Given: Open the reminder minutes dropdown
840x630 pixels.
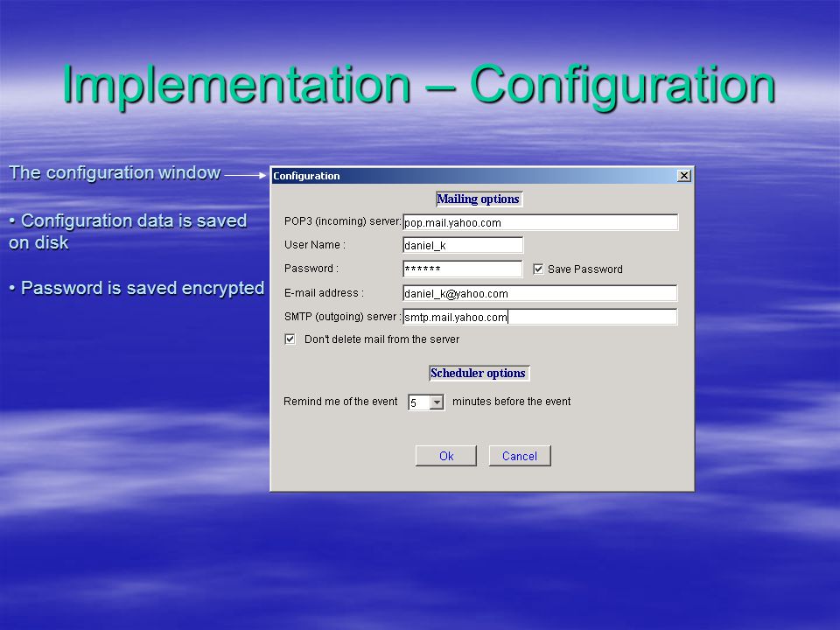Looking at the screenshot, I should click(x=437, y=402).
